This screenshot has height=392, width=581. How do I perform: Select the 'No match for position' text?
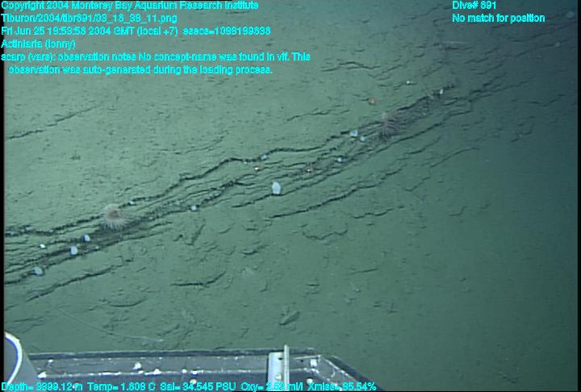point(499,19)
